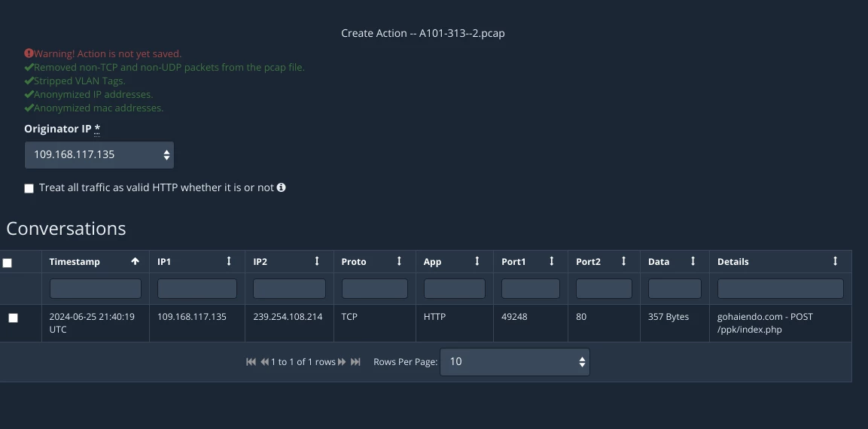Click the info icon beside HTTP option
Image resolution: width=868 pixels, height=429 pixels.
pyautogui.click(x=282, y=187)
